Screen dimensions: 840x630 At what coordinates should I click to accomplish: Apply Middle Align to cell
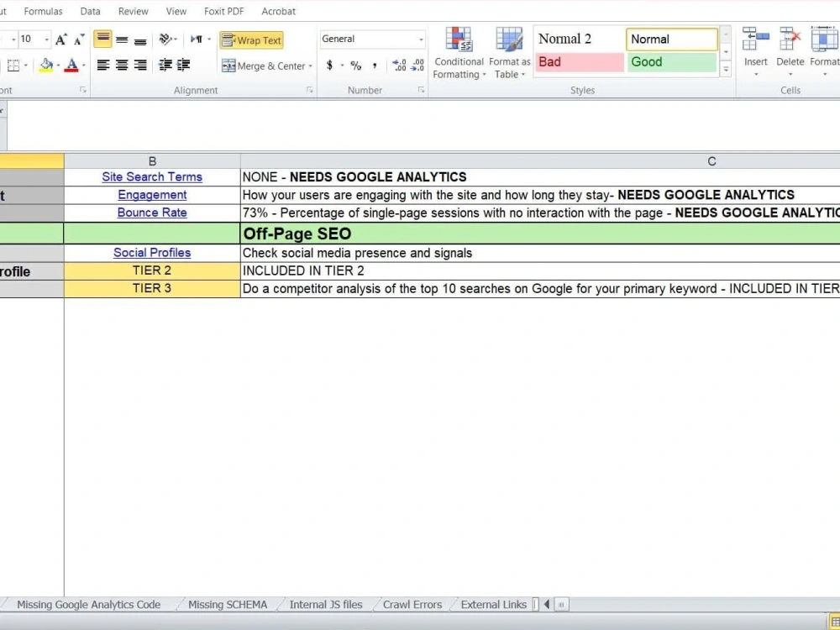pos(122,39)
